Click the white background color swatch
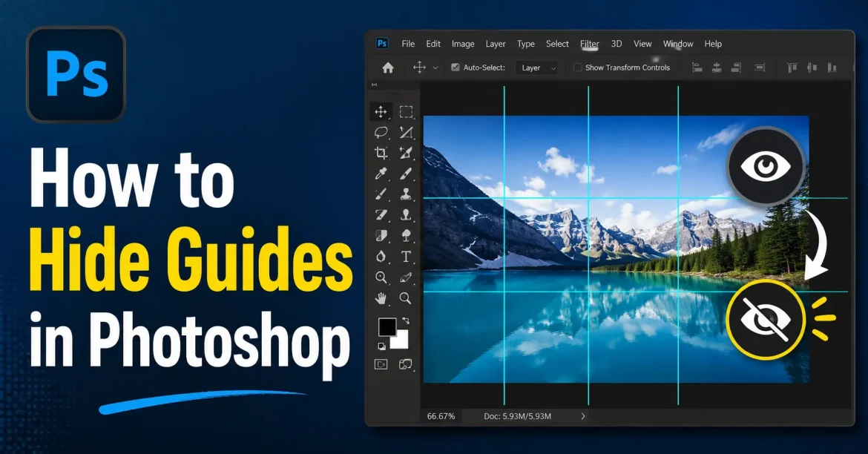The height and width of the screenshot is (454, 868). click(x=400, y=340)
